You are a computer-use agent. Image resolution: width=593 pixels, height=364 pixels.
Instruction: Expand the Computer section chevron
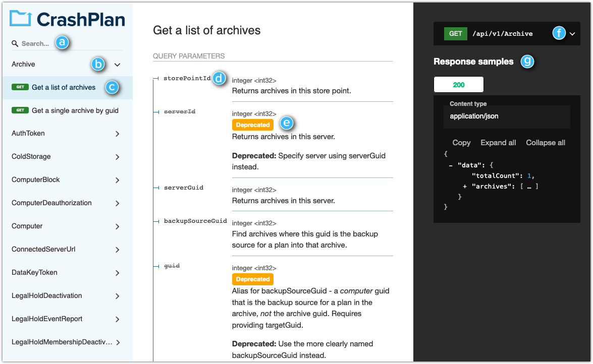point(117,226)
